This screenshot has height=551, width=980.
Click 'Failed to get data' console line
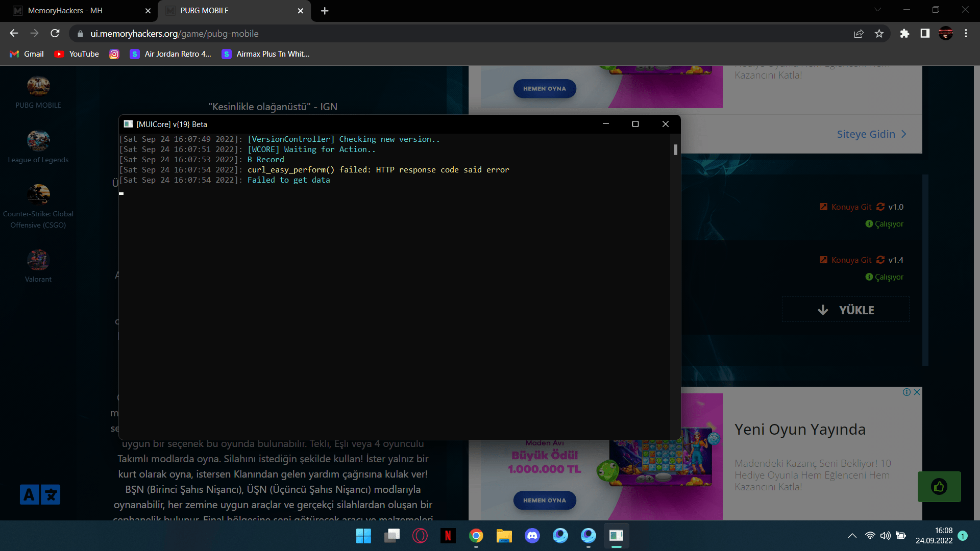[288, 180]
